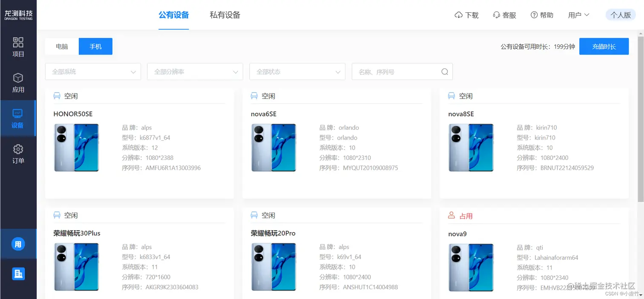Click the round 用 user badge

pos(18,244)
